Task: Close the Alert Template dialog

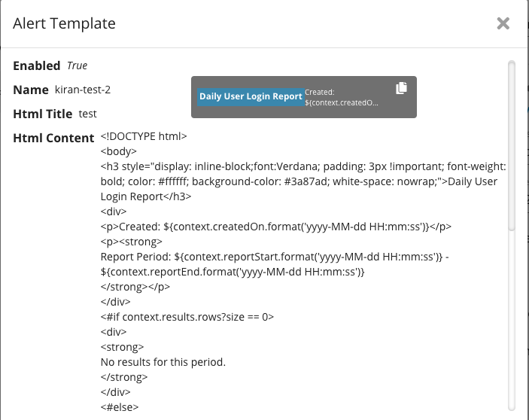Action: coord(503,23)
